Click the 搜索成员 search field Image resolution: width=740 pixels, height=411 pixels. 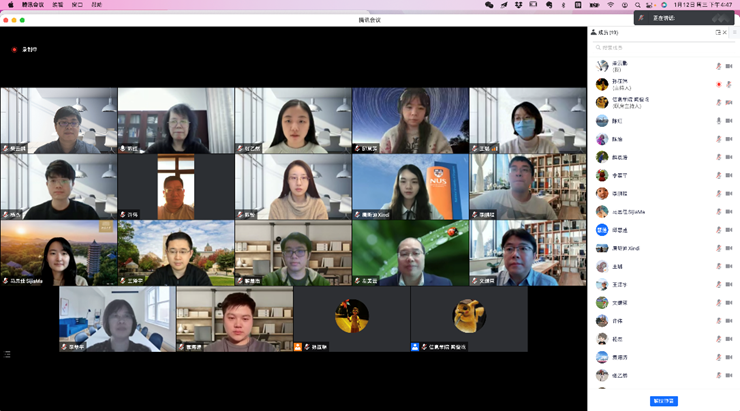[x=660, y=46]
